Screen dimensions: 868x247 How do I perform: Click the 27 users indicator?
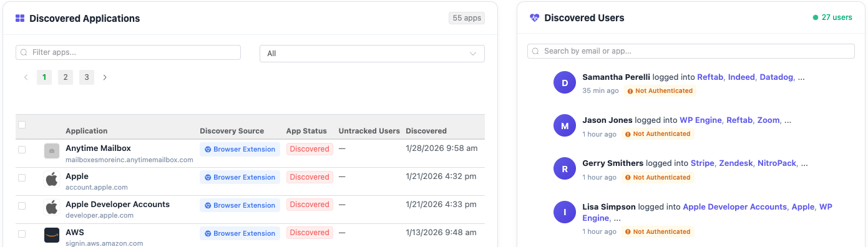coord(832,17)
